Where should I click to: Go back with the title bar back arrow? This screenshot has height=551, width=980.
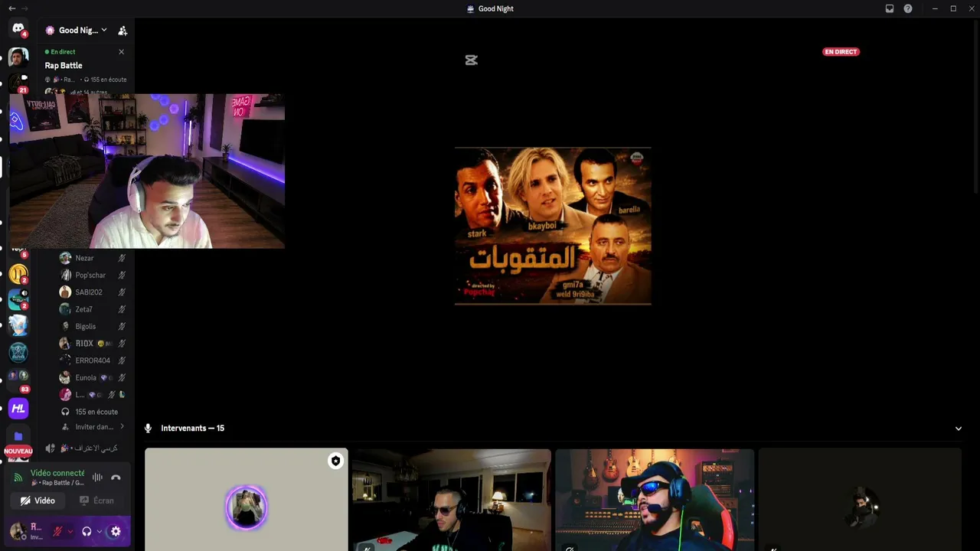click(x=11, y=8)
